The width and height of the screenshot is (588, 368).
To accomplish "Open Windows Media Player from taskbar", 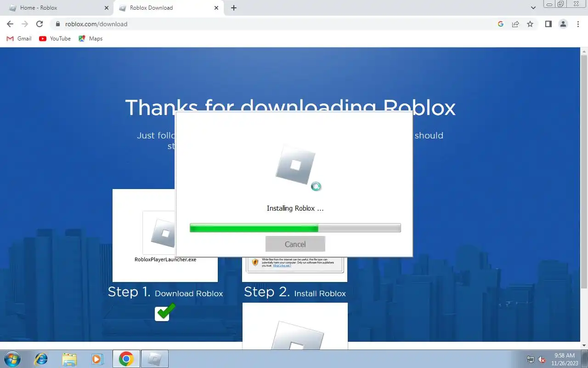I will pos(97,359).
